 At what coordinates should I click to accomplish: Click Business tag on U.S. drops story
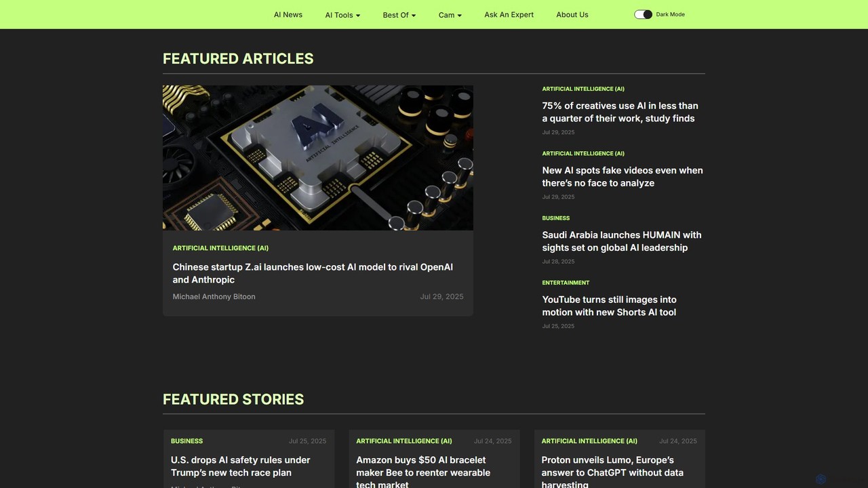186,441
